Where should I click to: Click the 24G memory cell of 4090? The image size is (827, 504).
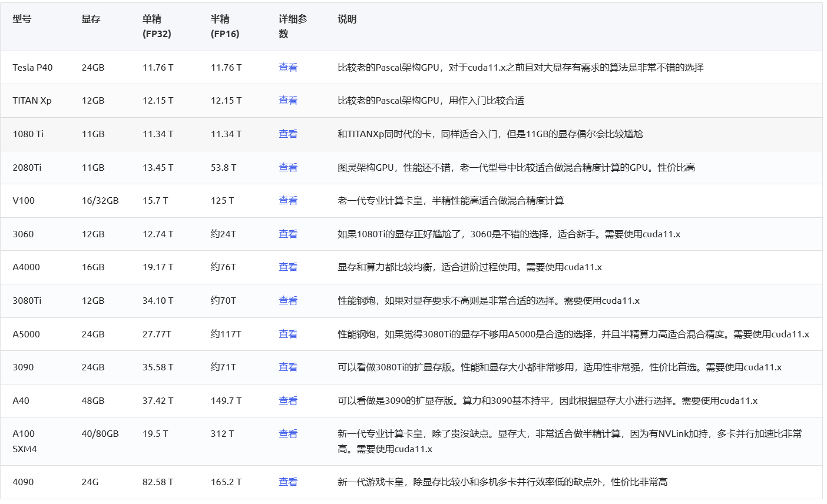pos(90,482)
